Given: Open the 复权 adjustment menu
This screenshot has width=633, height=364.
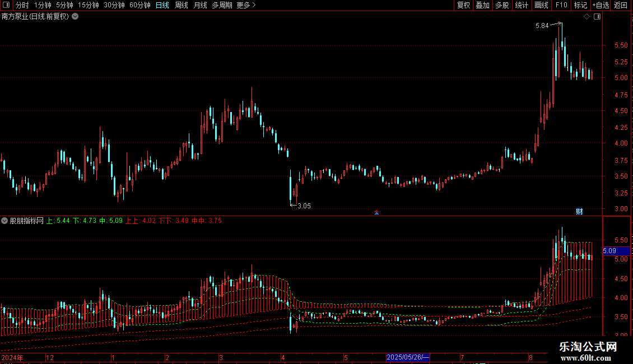Looking at the screenshot, I should (463, 5).
